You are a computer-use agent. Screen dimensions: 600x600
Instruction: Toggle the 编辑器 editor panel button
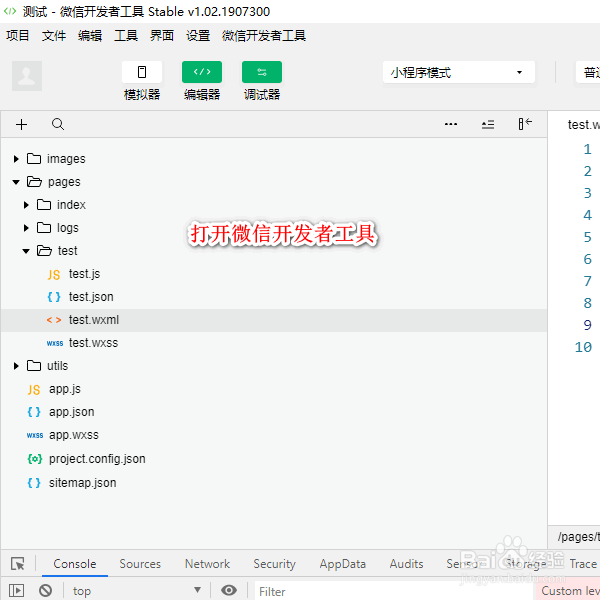pos(202,72)
